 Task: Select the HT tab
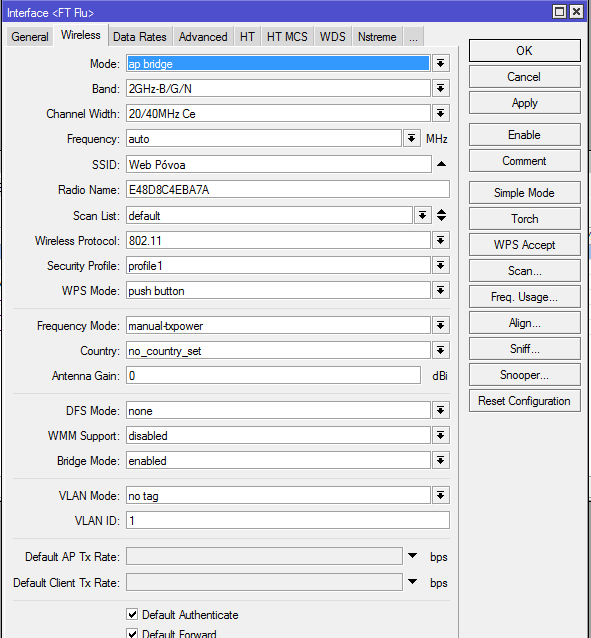[247, 37]
